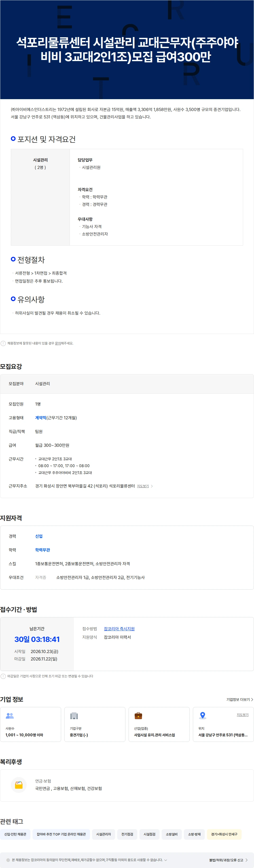This screenshot has width=254, height=868.
Task: Click the location pin icon
Action: 202,715
